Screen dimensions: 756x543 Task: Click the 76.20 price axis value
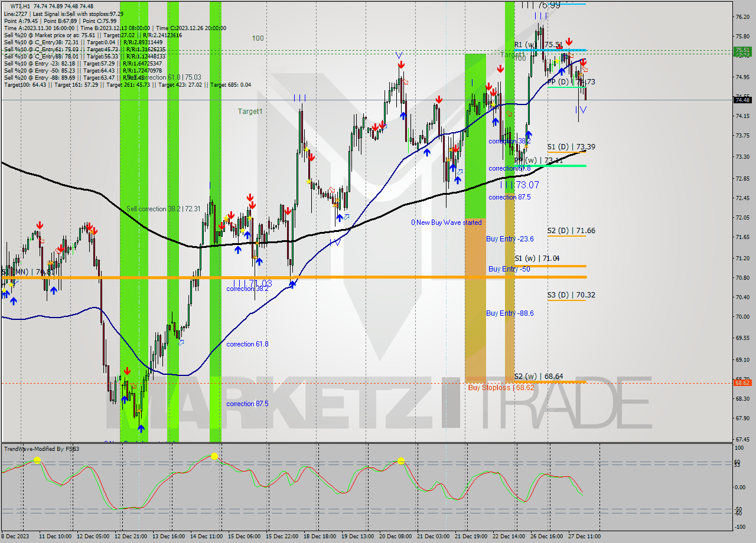(x=742, y=17)
